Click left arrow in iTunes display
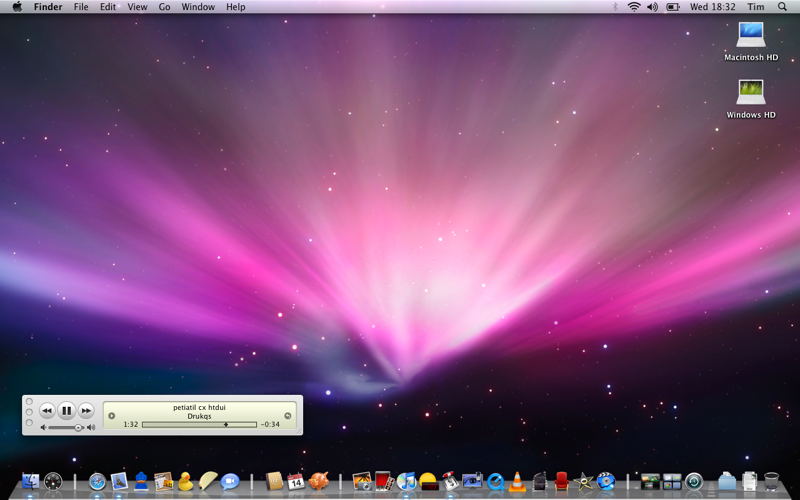 [x=111, y=416]
